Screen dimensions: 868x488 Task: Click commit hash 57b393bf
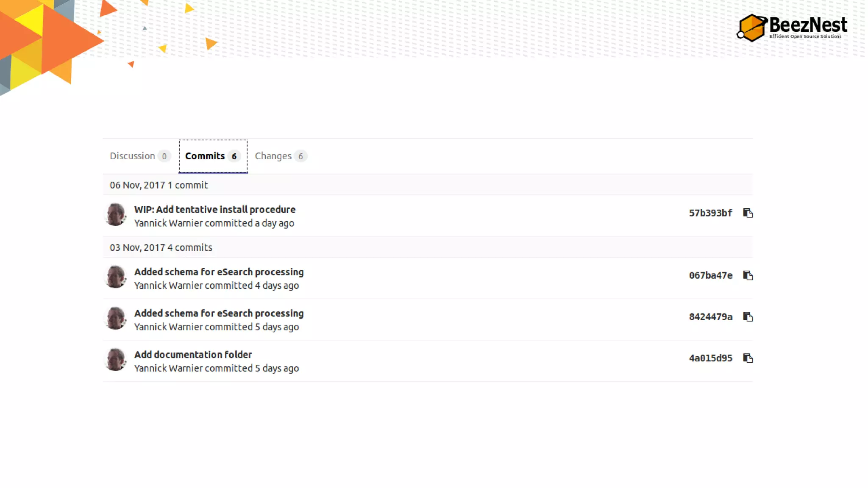click(x=710, y=213)
